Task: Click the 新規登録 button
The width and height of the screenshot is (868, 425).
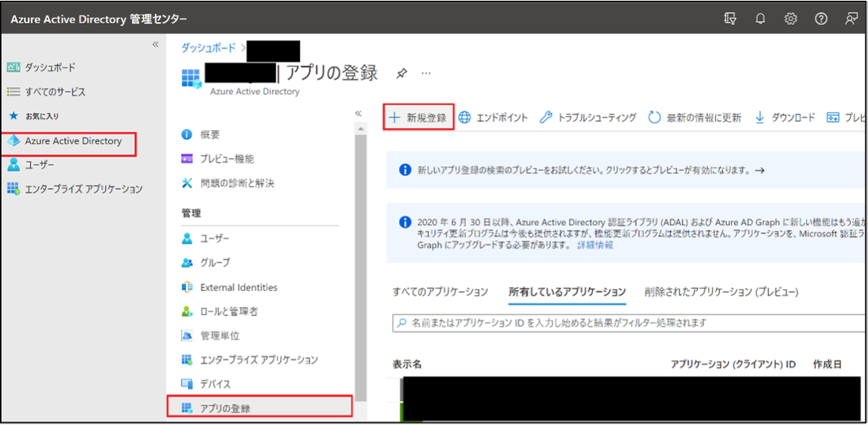Action: (419, 117)
